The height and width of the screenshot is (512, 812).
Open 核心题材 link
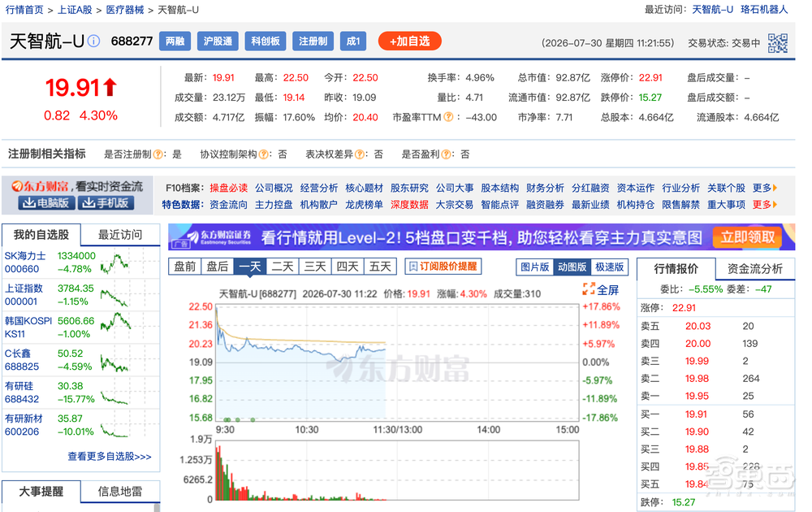(x=364, y=188)
